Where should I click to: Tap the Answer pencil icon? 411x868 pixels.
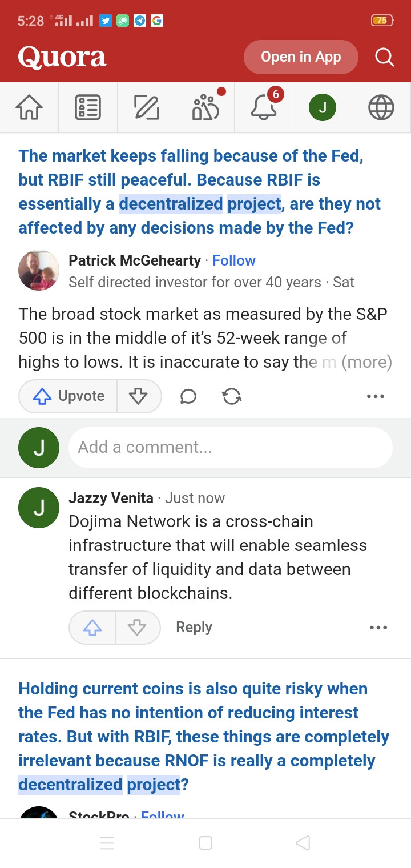pos(147,108)
